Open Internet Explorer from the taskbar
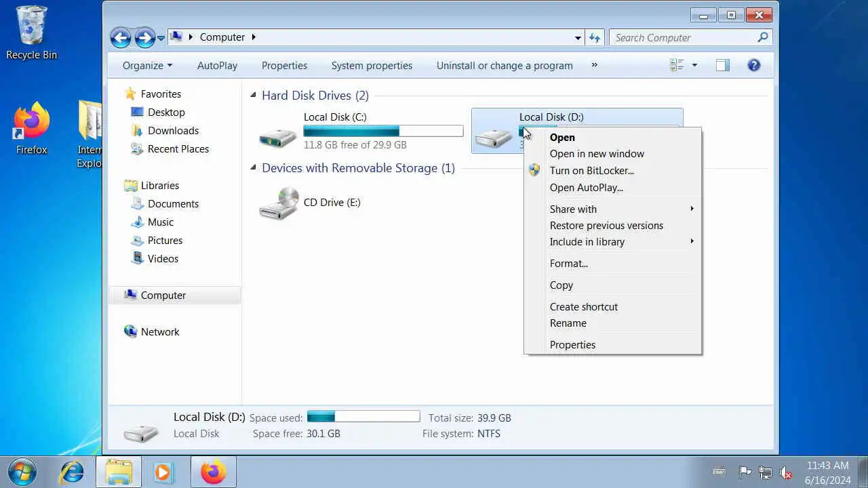This screenshot has width=868, height=488. pyautogui.click(x=72, y=472)
